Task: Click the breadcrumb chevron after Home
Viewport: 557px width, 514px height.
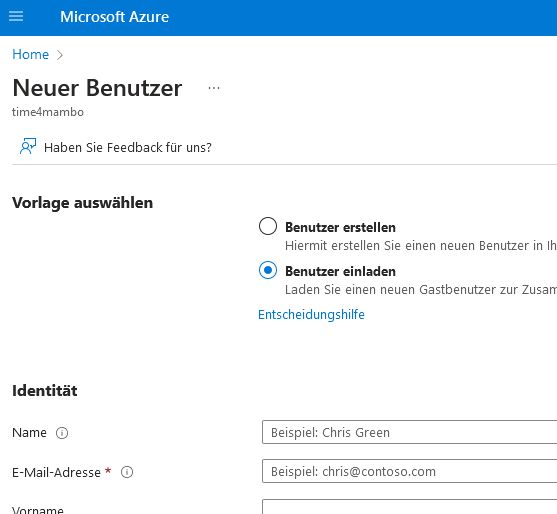Action: [x=60, y=55]
